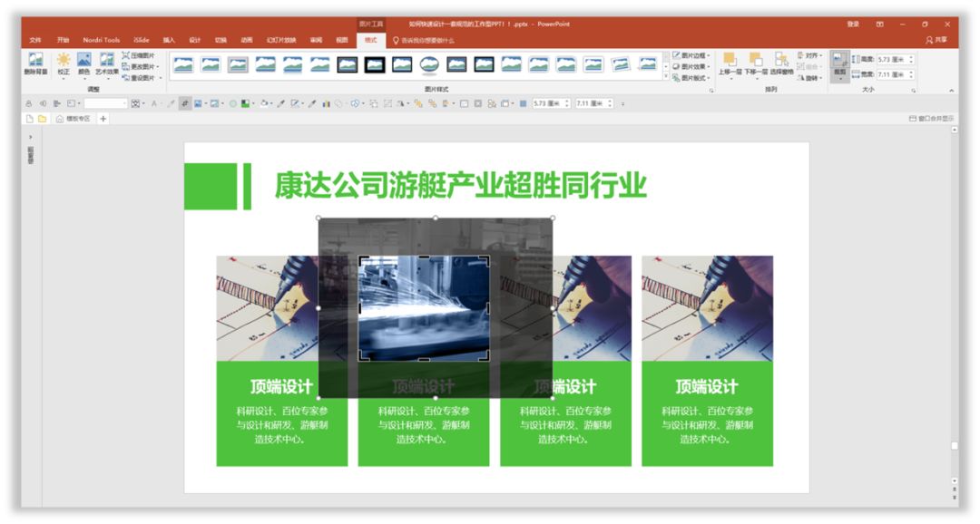Click the ribbon display options icon in title bar
This screenshot has height=524, width=980.
coord(879,24)
